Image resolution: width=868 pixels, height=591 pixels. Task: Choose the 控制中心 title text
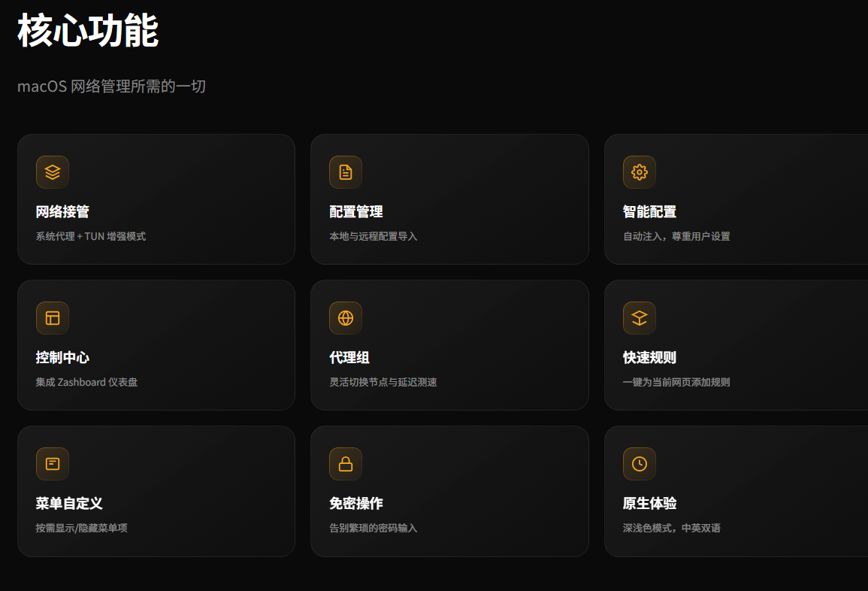(62, 358)
